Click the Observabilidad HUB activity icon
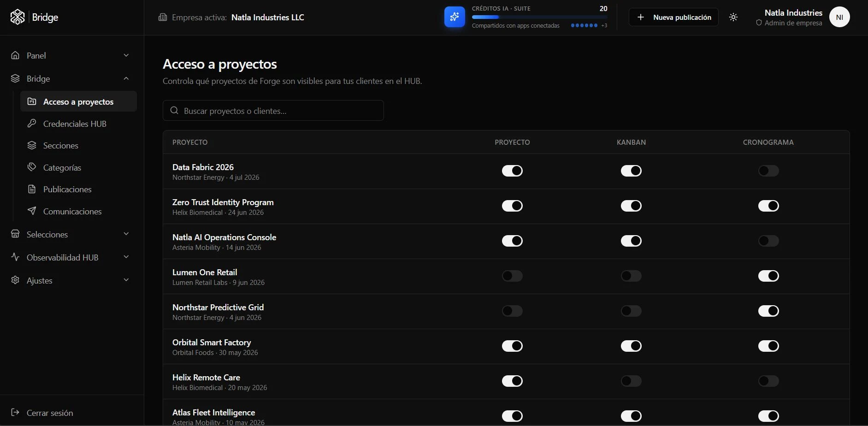 [x=15, y=257]
